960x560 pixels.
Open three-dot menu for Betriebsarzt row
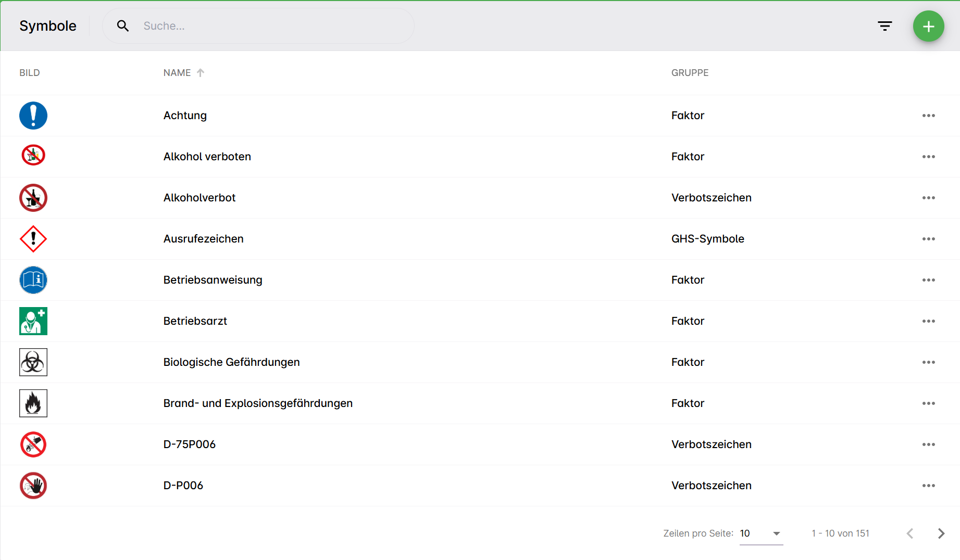pos(928,321)
